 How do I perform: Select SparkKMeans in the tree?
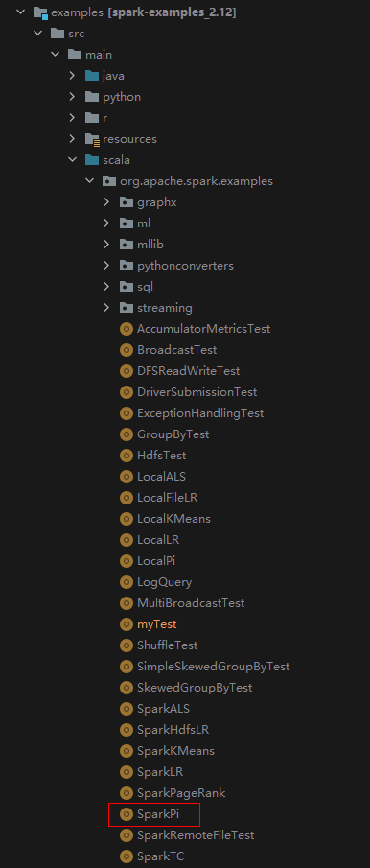[x=175, y=751]
